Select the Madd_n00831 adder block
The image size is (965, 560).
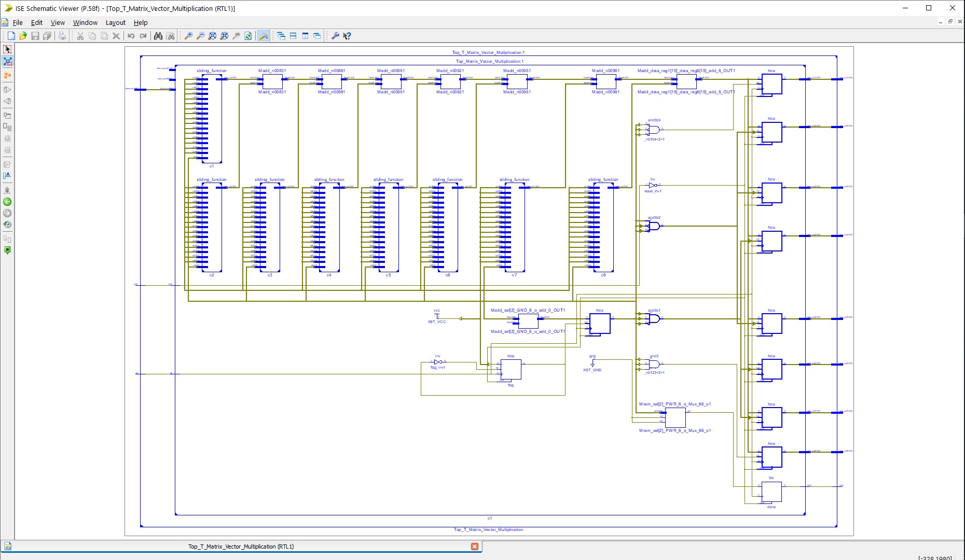click(x=272, y=81)
